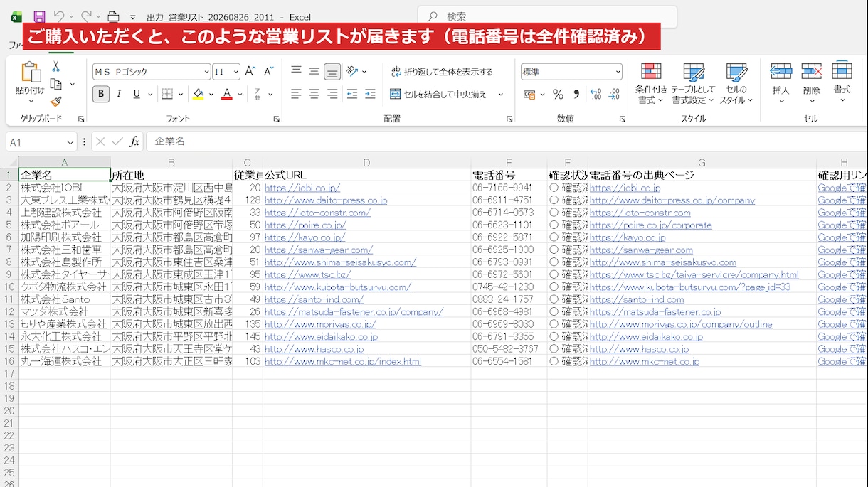The image size is (868, 487).
Task: Click the Open folder icon in quick access
Action: click(x=113, y=16)
